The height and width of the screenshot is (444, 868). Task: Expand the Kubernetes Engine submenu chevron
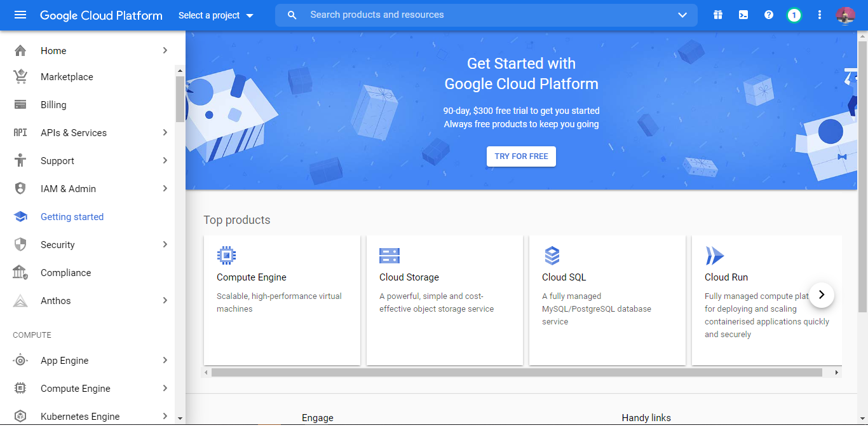pos(165,417)
